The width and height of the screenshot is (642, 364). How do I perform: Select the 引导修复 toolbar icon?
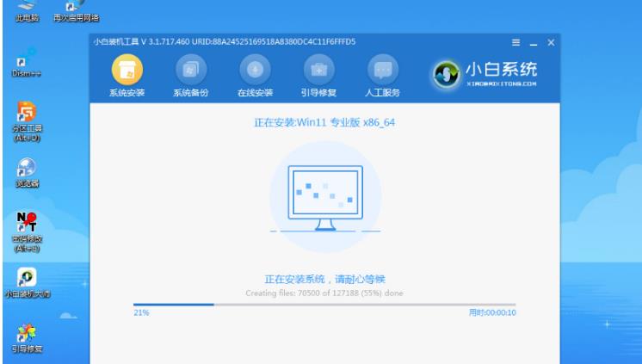pos(318,70)
